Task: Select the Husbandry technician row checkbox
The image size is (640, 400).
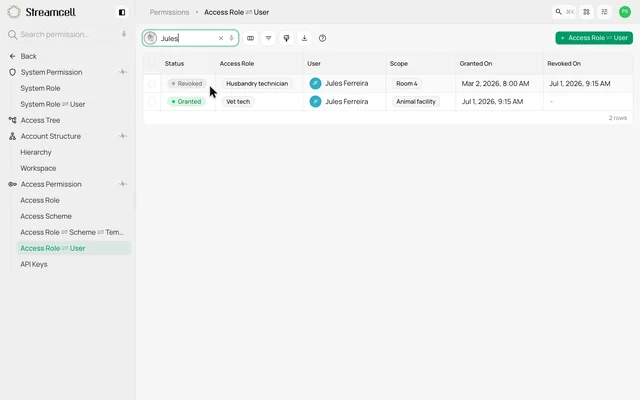Action: pos(152,83)
